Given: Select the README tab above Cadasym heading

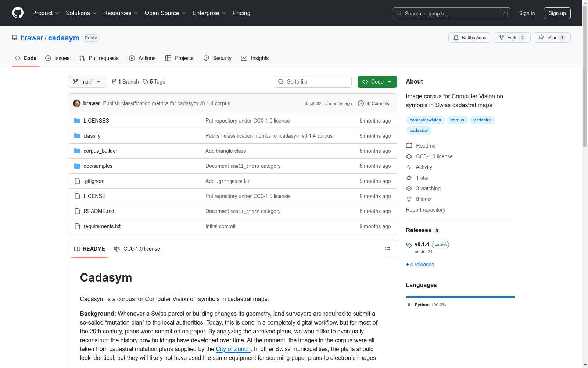Looking at the screenshot, I should pyautogui.click(x=90, y=249).
